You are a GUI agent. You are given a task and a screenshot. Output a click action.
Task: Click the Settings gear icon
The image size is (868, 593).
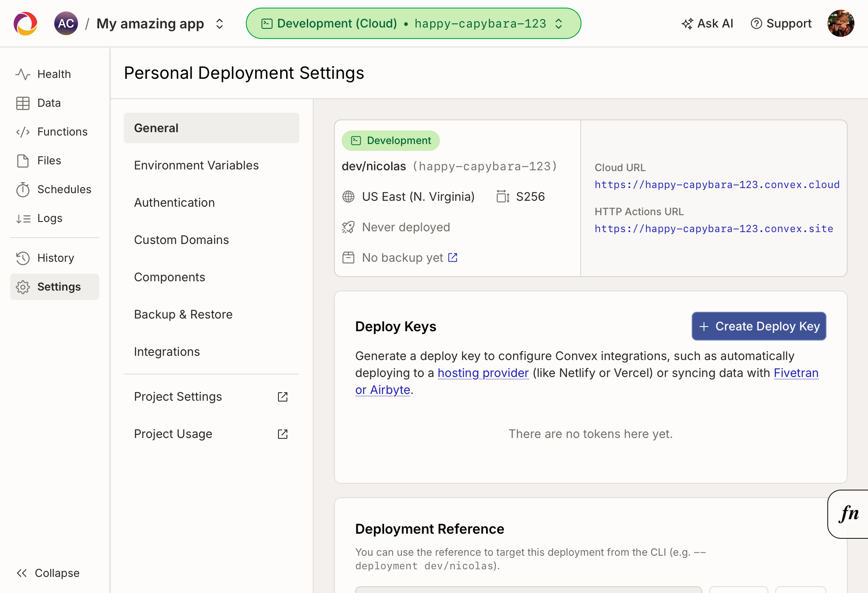tap(23, 287)
